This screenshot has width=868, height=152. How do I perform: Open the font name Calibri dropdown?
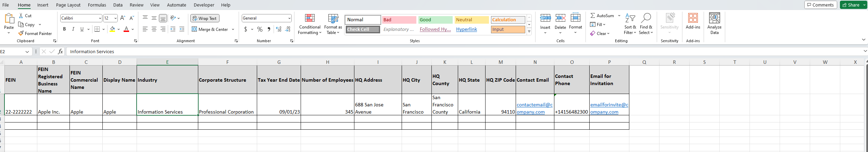pyautogui.click(x=100, y=18)
